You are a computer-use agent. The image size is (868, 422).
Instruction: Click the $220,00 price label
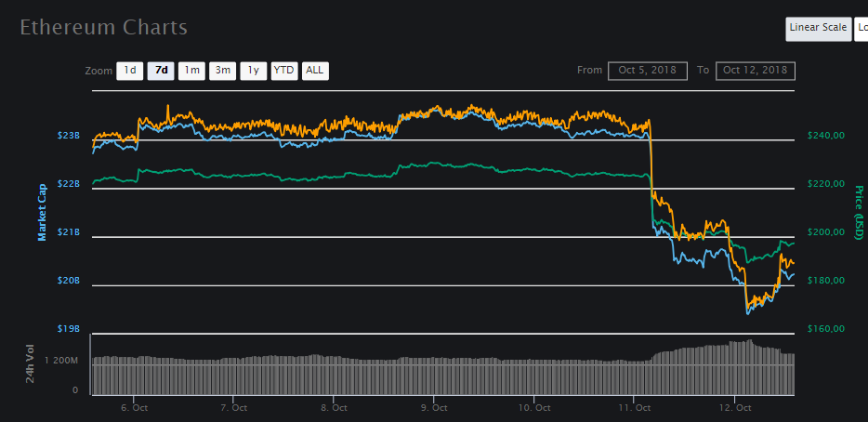pyautogui.click(x=826, y=184)
